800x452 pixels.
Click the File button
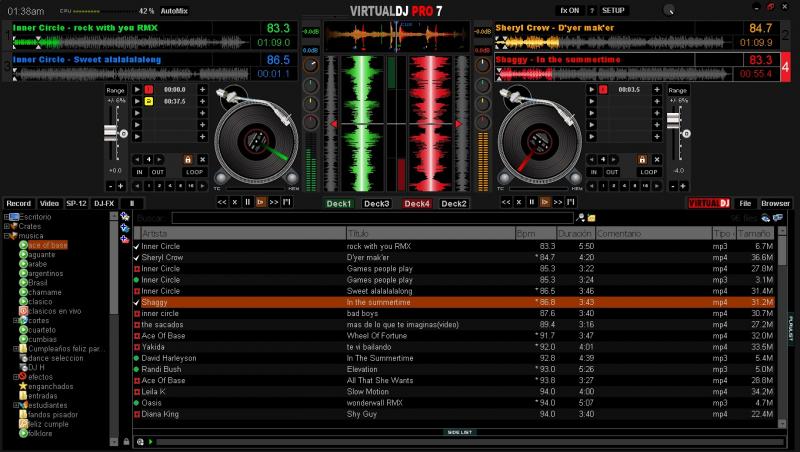[745, 203]
